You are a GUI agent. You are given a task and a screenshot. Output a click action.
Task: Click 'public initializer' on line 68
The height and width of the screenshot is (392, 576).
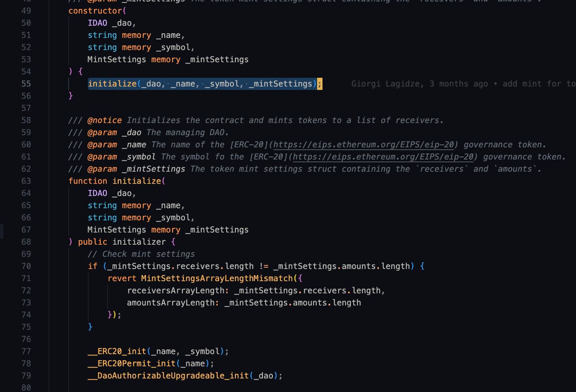[122, 242]
